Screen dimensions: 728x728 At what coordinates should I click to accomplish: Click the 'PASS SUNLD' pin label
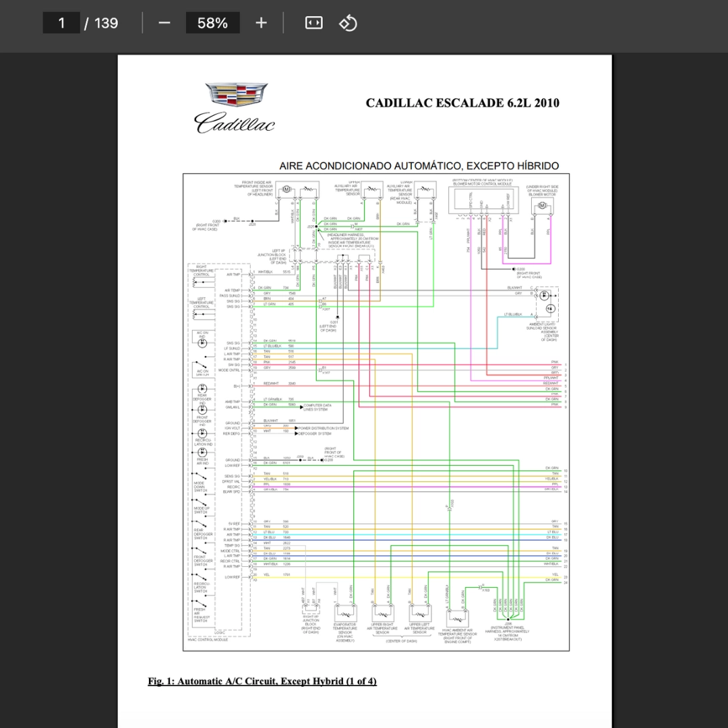coord(230,295)
